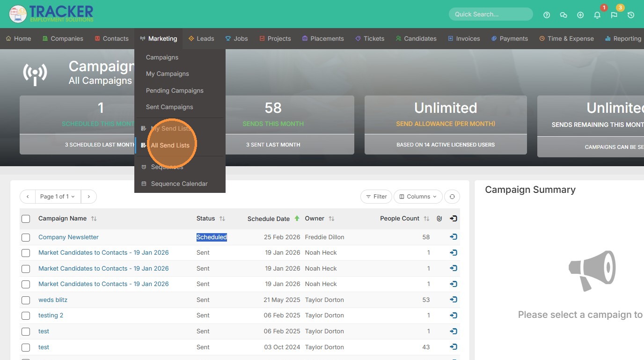Open the flagged items flag icon

pyautogui.click(x=614, y=15)
